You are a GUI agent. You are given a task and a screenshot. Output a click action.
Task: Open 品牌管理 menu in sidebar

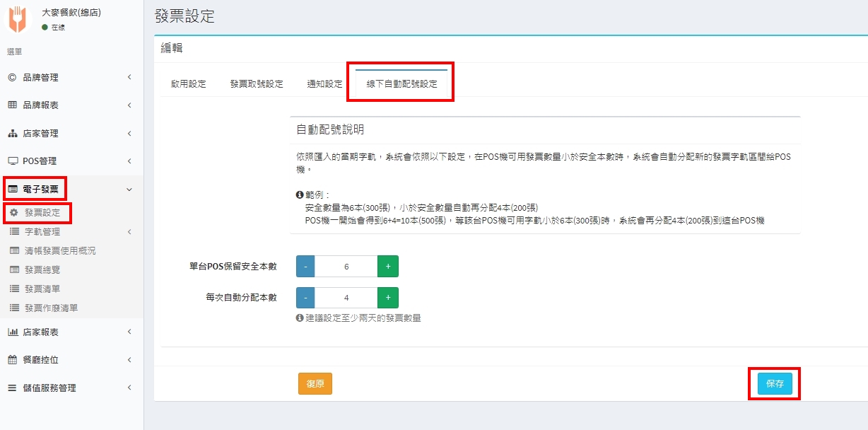40,77
